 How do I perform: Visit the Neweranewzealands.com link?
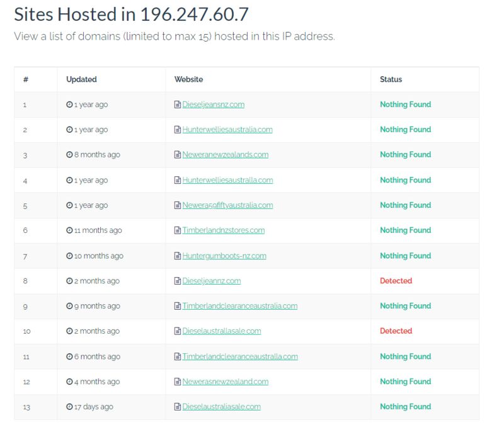[226, 154]
